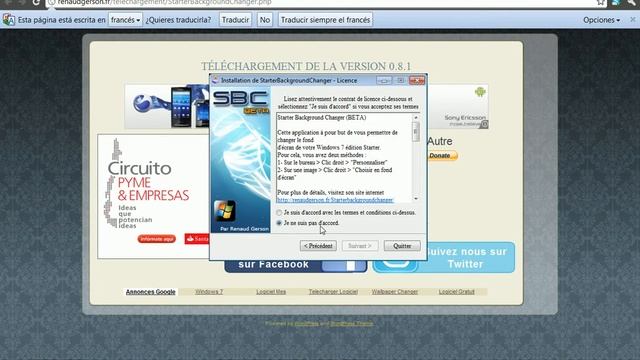Click the WordPress footer link
This screenshot has height=360, width=640.
307,324
